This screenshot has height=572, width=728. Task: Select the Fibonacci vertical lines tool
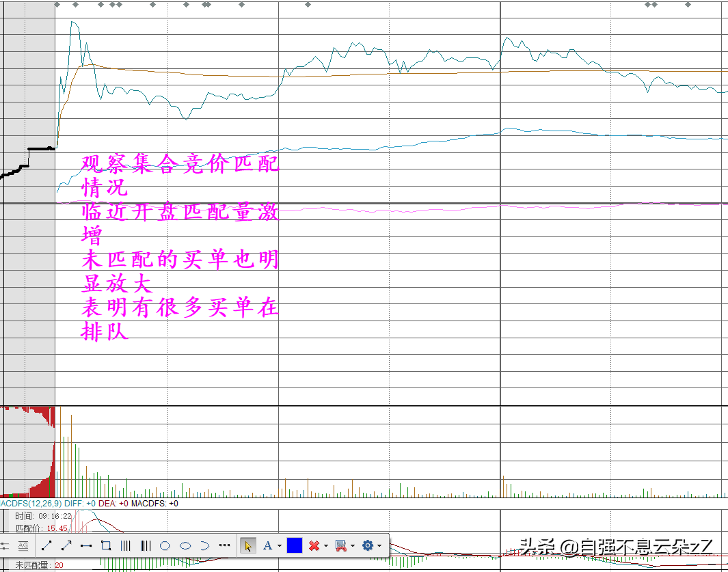(x=146, y=545)
